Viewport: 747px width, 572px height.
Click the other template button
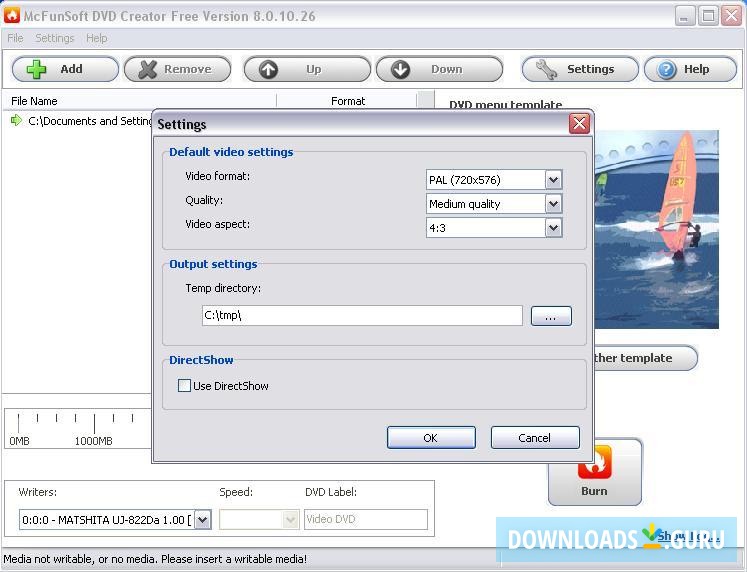point(645,358)
